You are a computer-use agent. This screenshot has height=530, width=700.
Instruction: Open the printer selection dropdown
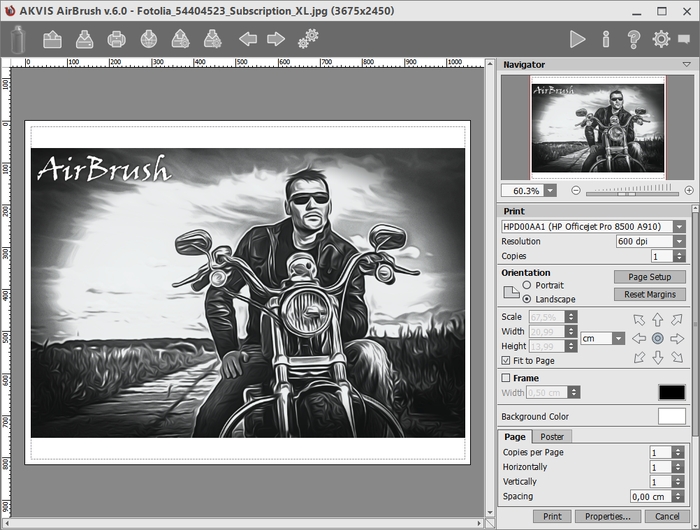pos(679,226)
